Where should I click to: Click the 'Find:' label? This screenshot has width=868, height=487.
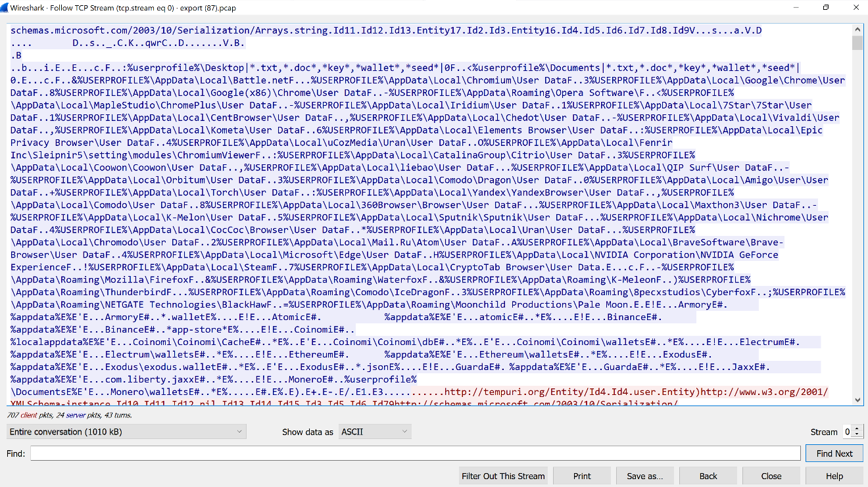(16, 453)
